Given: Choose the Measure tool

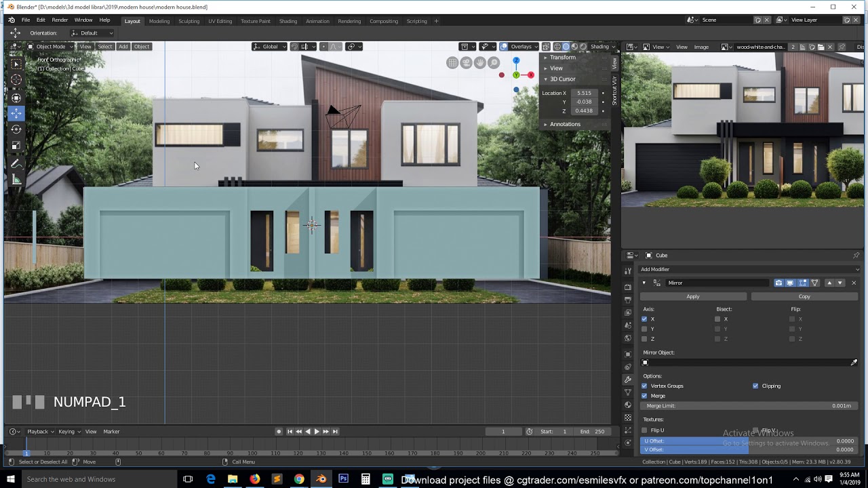Looking at the screenshot, I should click(x=16, y=180).
